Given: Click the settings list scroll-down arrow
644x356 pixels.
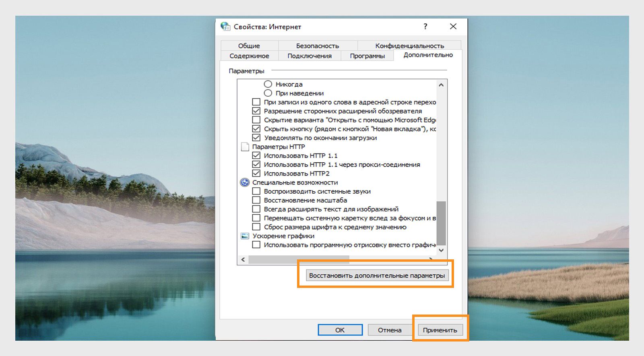Looking at the screenshot, I should [441, 250].
